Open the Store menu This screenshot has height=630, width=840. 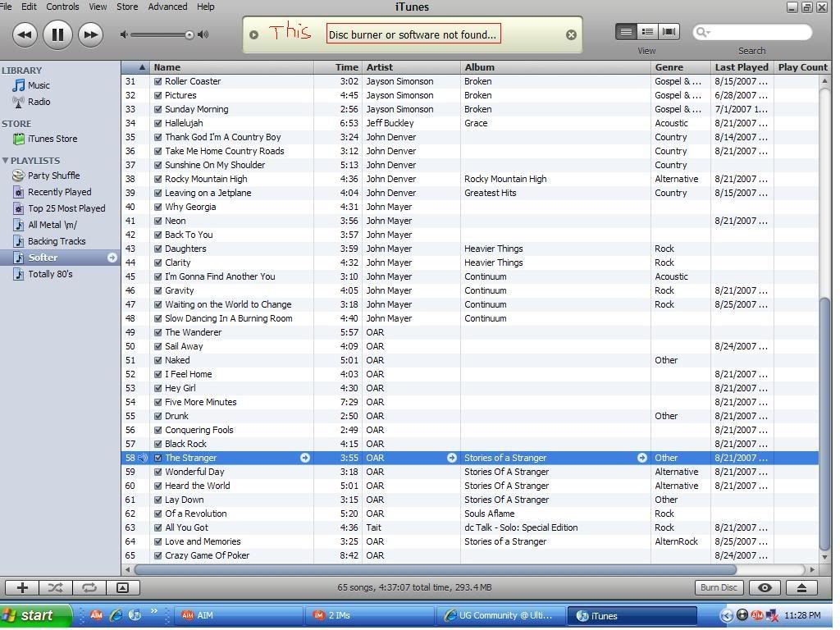coord(127,7)
